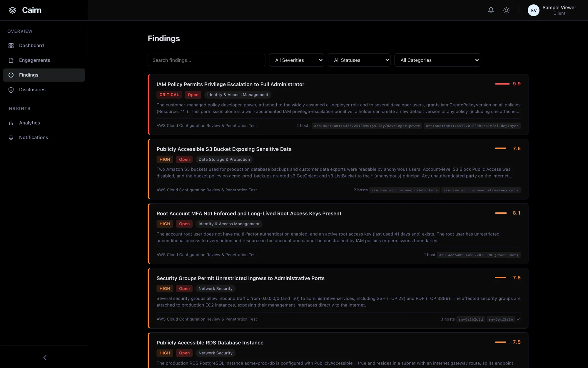Click the policy/developer-power ARN chip
The height and width of the screenshot is (368, 588).
(367, 126)
